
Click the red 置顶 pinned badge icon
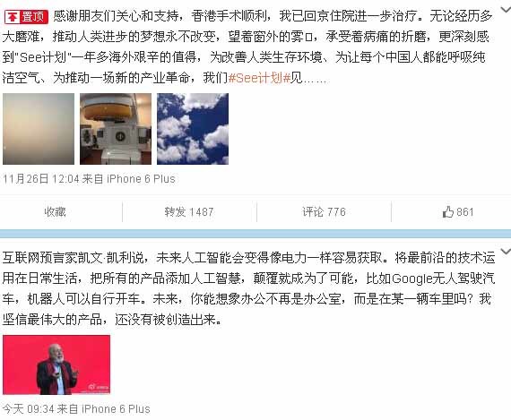(26, 17)
